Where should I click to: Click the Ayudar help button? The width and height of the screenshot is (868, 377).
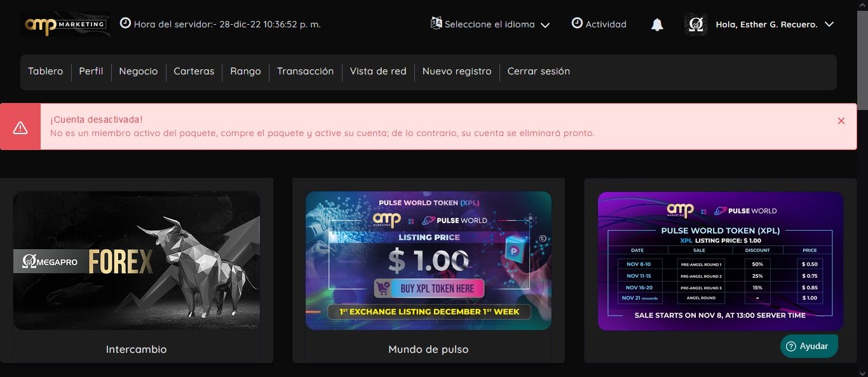click(x=809, y=346)
